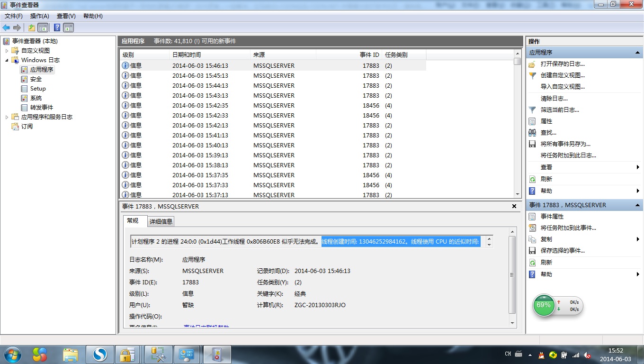Open the 复制 submenu arrow
The width and height of the screenshot is (644, 364).
coord(638,239)
